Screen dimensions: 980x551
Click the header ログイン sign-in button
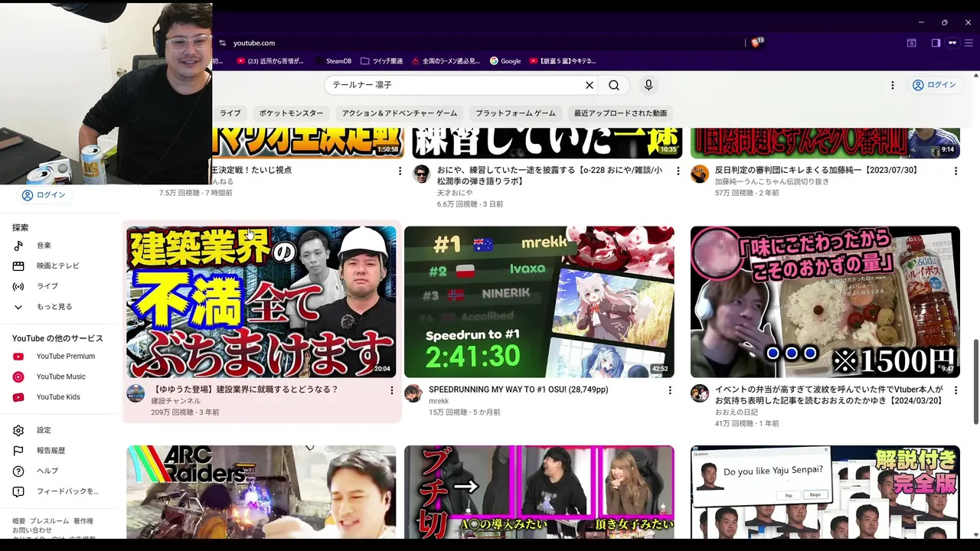934,85
